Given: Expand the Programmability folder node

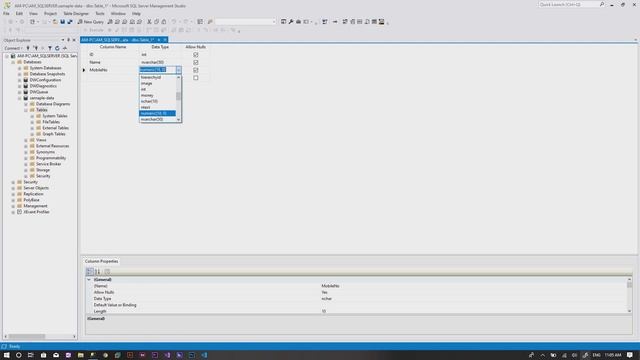Looking at the screenshot, I should click(x=26, y=158).
